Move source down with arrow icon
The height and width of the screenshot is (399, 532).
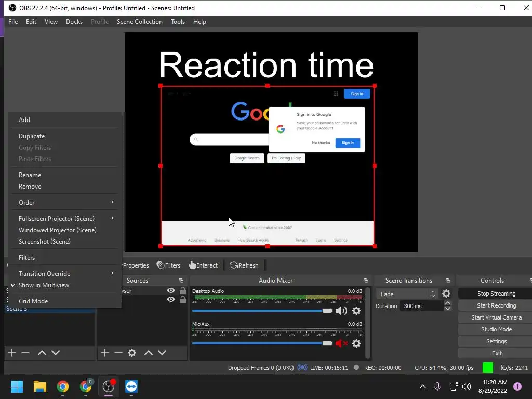click(162, 353)
